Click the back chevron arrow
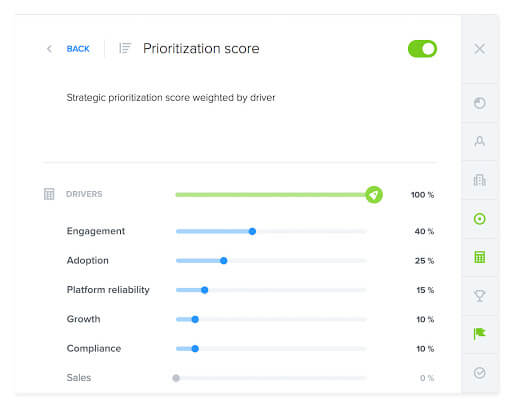The width and height of the screenshot is (512, 407). click(x=49, y=49)
